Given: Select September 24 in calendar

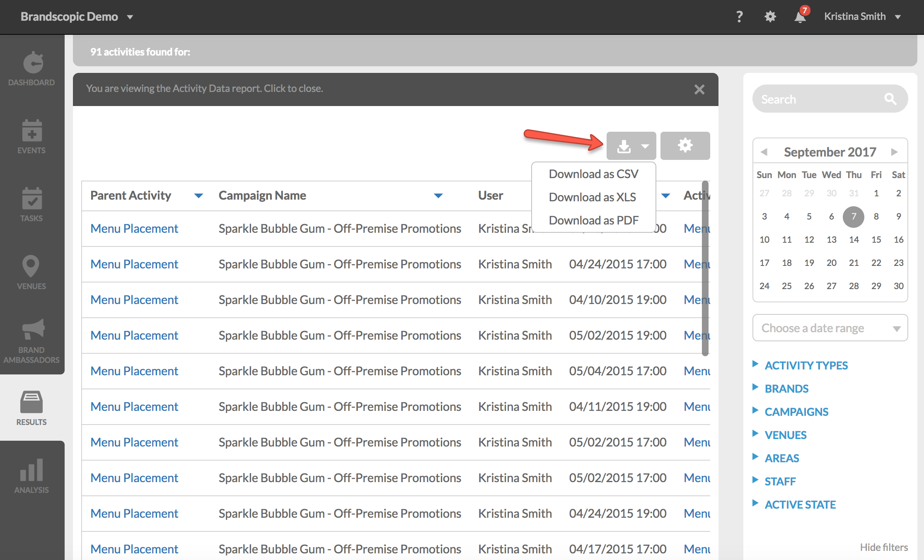Looking at the screenshot, I should [x=764, y=286].
